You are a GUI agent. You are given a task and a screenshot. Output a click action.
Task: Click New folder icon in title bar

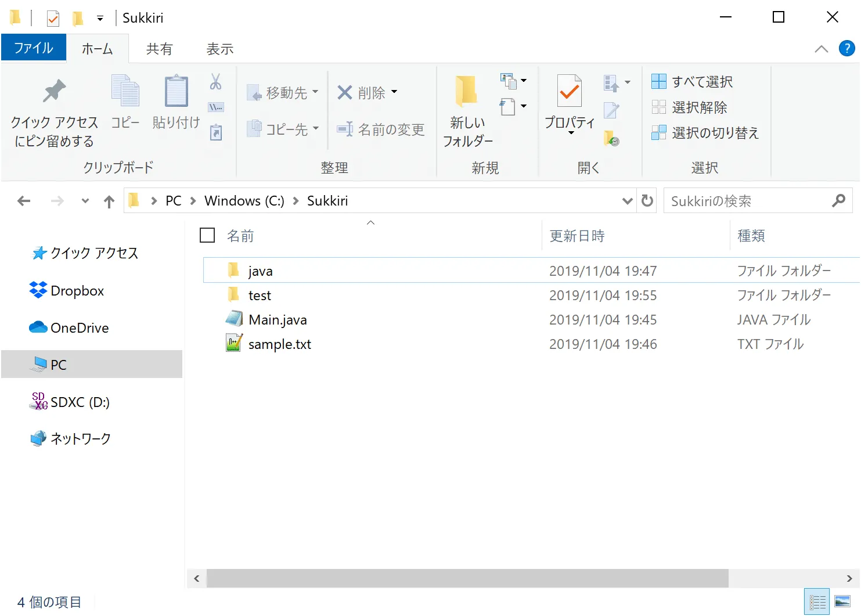coord(77,19)
